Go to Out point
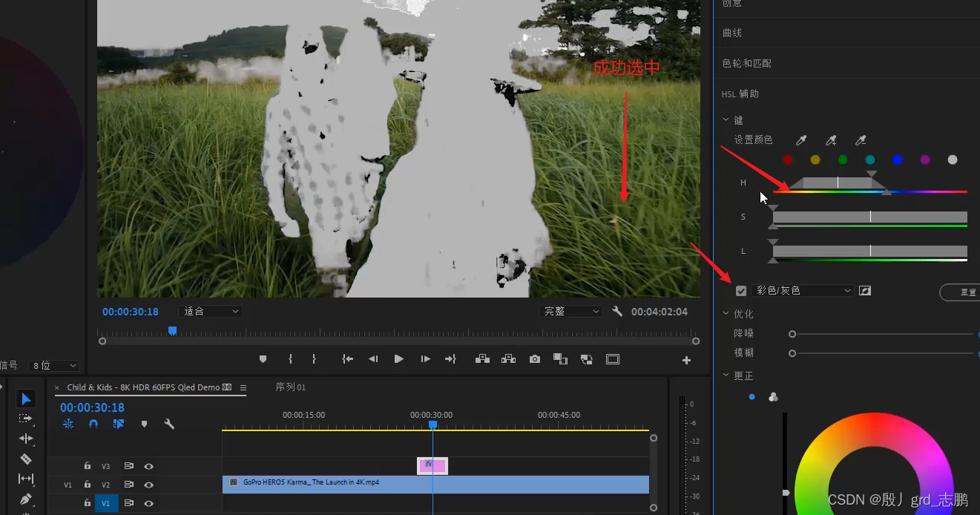Image resolution: width=980 pixels, height=515 pixels. (450, 359)
